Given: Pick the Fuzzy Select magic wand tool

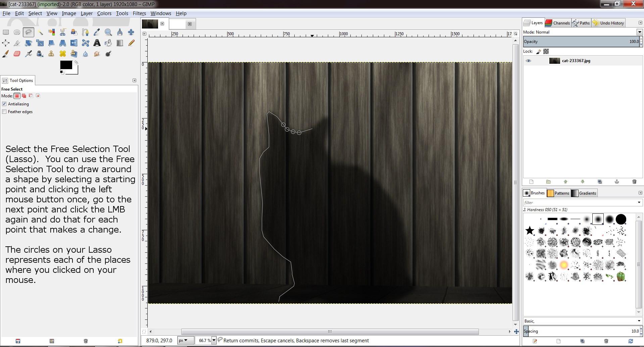Looking at the screenshot, I should tap(40, 32).
